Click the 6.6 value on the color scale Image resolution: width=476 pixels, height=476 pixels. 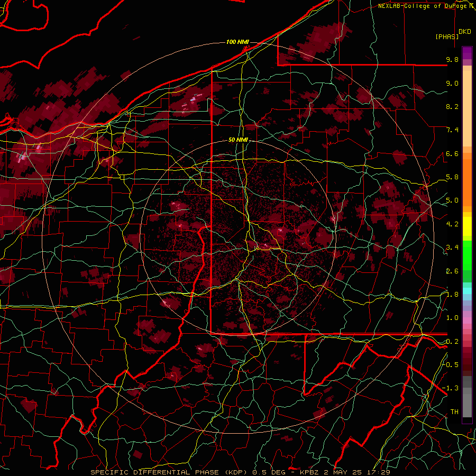click(452, 153)
